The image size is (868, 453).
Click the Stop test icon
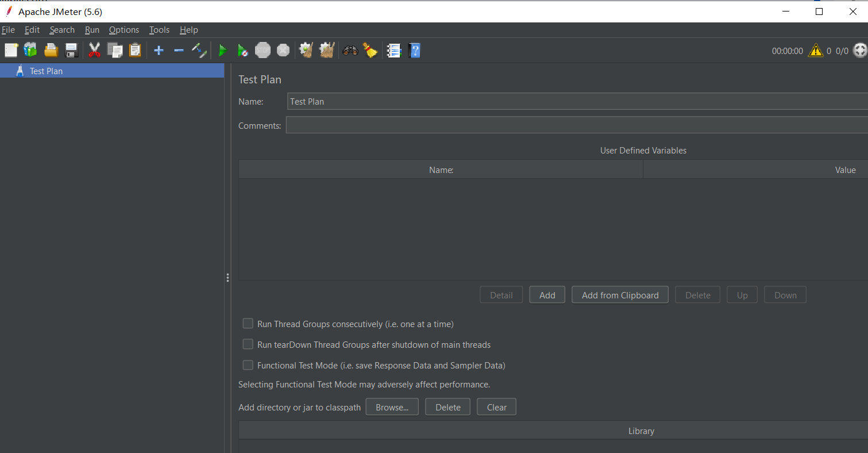(x=263, y=51)
